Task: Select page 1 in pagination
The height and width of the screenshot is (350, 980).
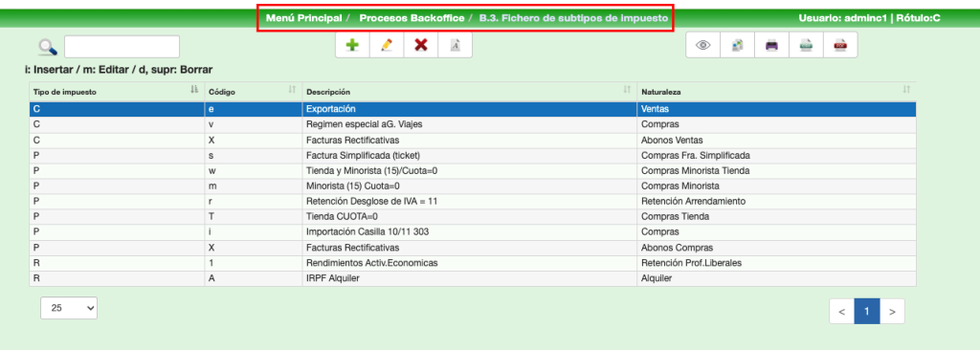Action: (x=867, y=311)
